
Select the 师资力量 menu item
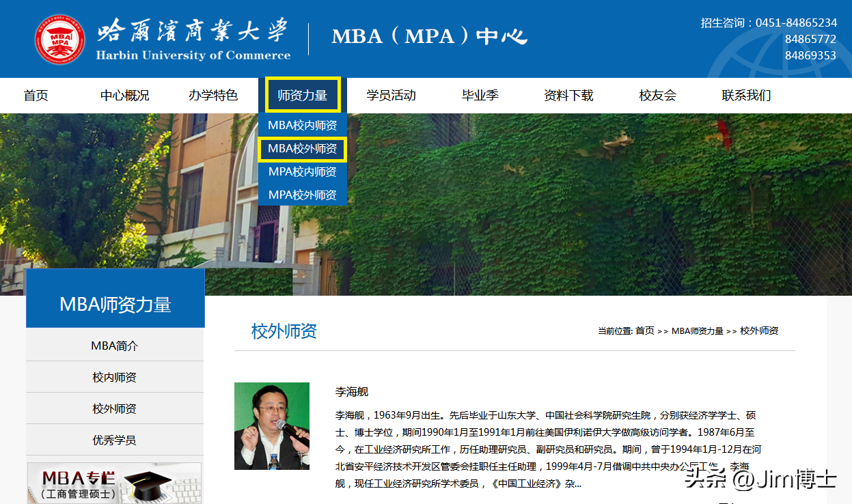point(303,96)
